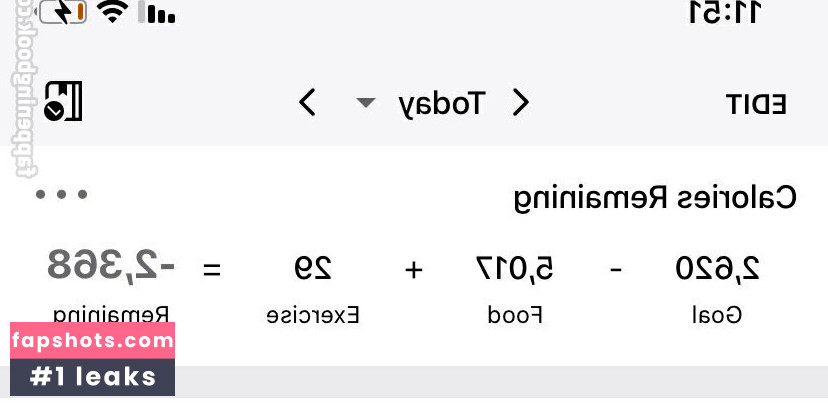The image size is (828, 406).
Task: Tap the Exercise label under 29
Action: 312,316
